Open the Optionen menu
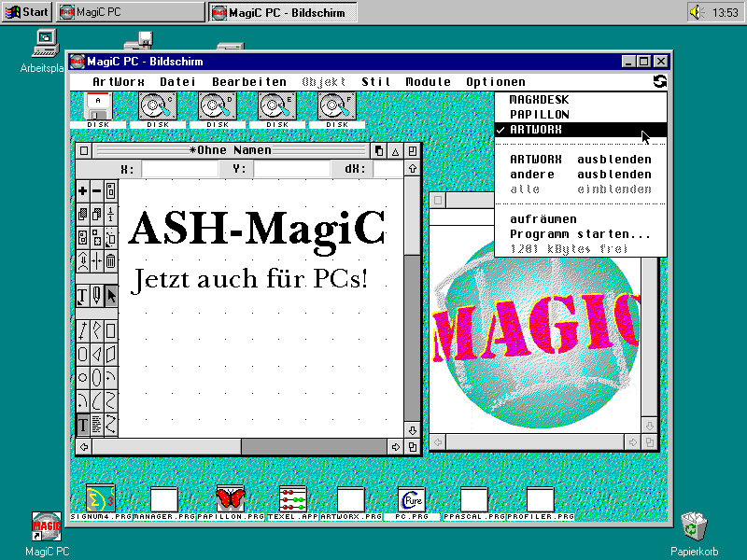This screenshot has width=747, height=560. tap(496, 82)
